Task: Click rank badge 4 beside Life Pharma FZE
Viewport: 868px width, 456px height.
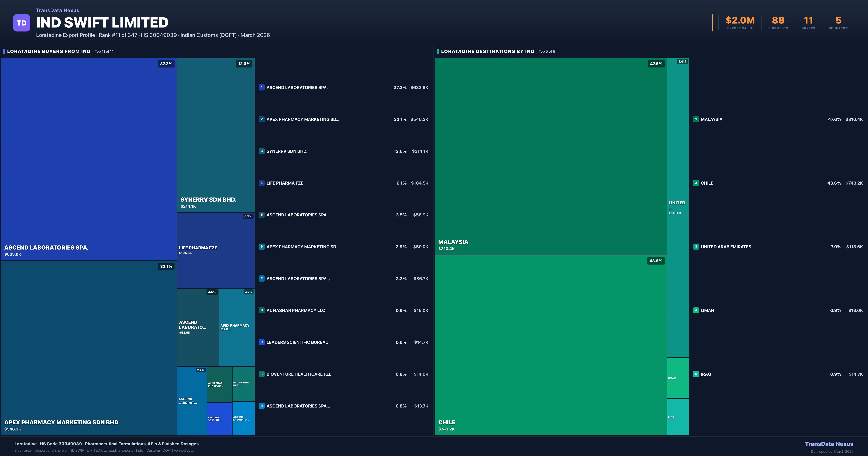Action: coord(261,183)
